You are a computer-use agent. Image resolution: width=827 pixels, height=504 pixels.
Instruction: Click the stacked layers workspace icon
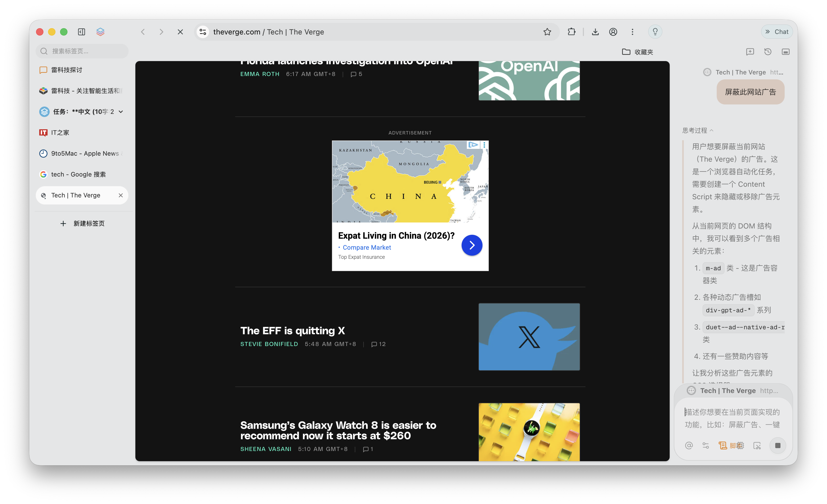(100, 32)
